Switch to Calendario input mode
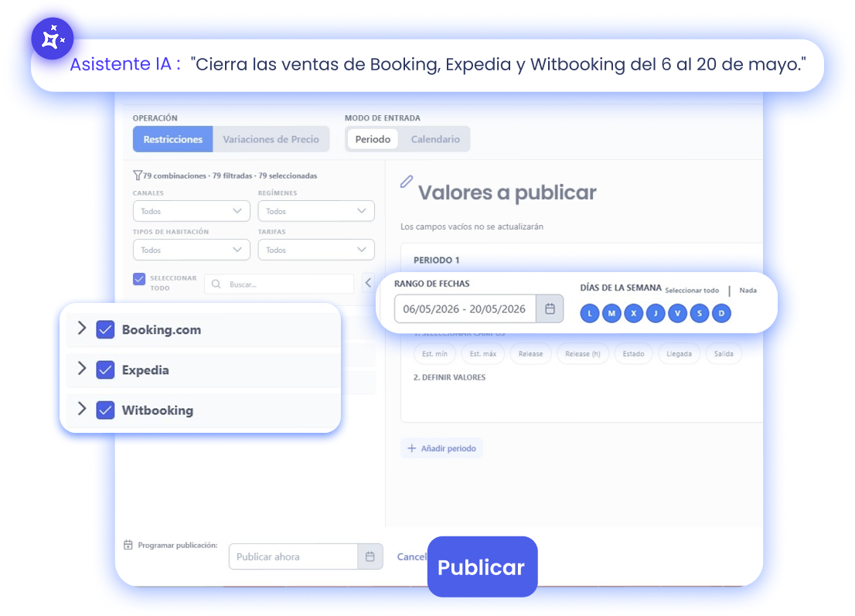Viewport: 855px width, 616px height. pyautogui.click(x=435, y=139)
